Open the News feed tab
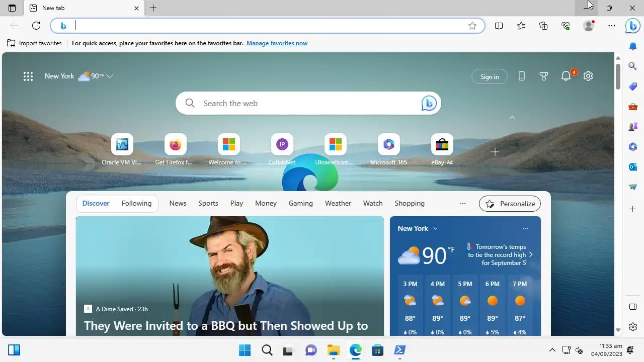Screen dimensions: 644x362 (x=178, y=204)
